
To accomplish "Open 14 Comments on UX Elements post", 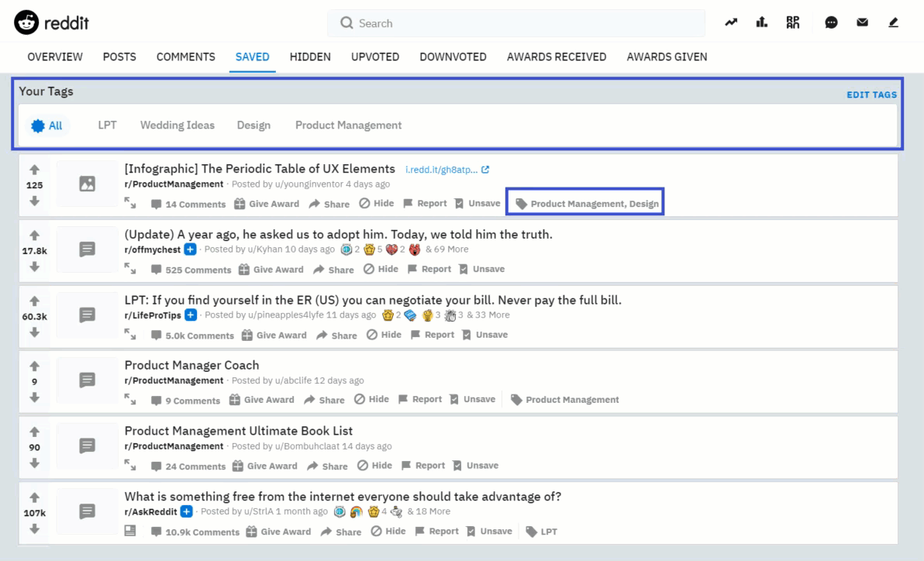I will pyautogui.click(x=188, y=204).
